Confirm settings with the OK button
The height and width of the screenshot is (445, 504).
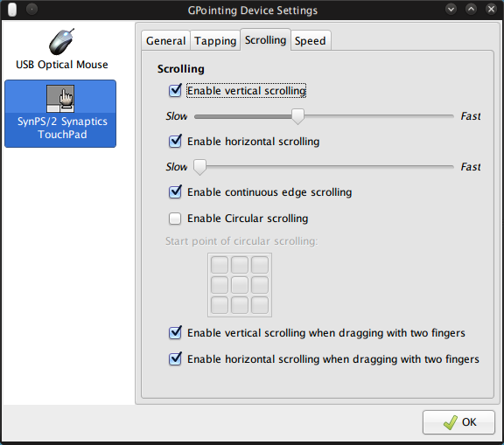[458, 422]
